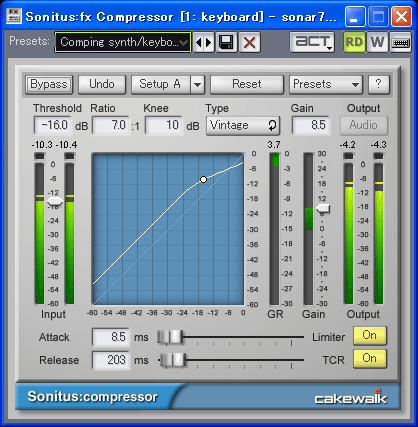Click the GR reduction value 3.7

[274, 145]
